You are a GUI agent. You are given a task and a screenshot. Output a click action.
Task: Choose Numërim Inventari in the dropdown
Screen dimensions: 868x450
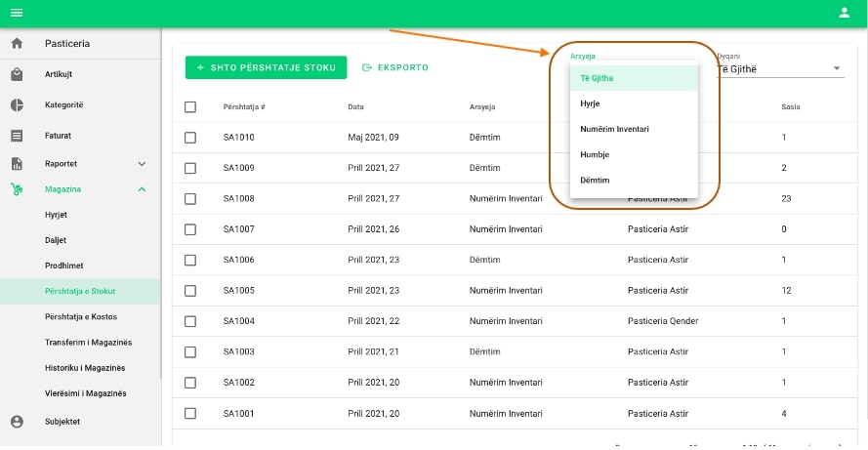coord(614,129)
